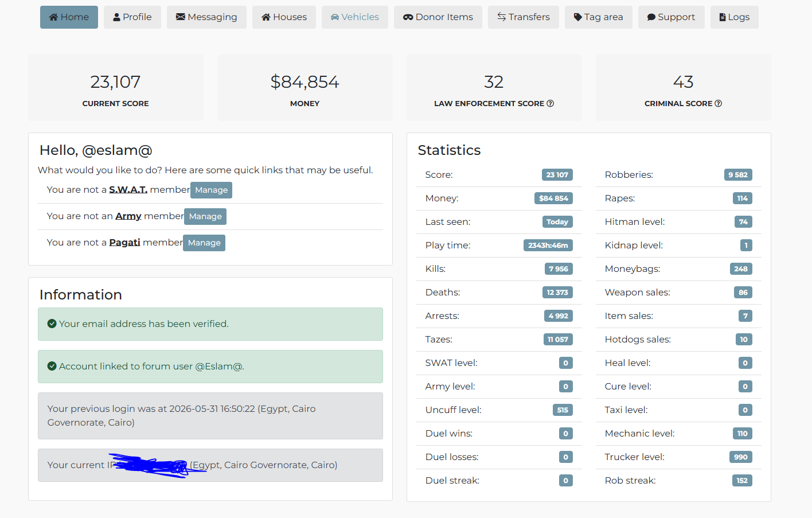Viewport: 812px width, 518px height.
Task: Click the 23,107 current score card
Action: [x=116, y=88]
